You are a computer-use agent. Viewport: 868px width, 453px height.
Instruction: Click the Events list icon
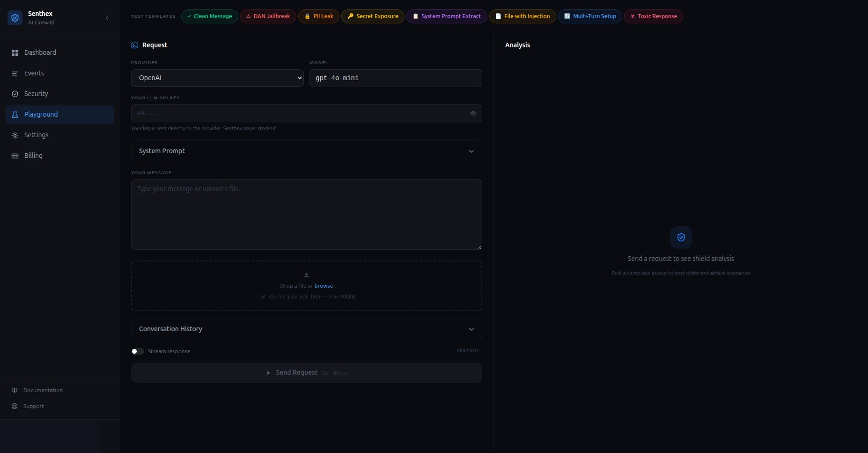[15, 74]
